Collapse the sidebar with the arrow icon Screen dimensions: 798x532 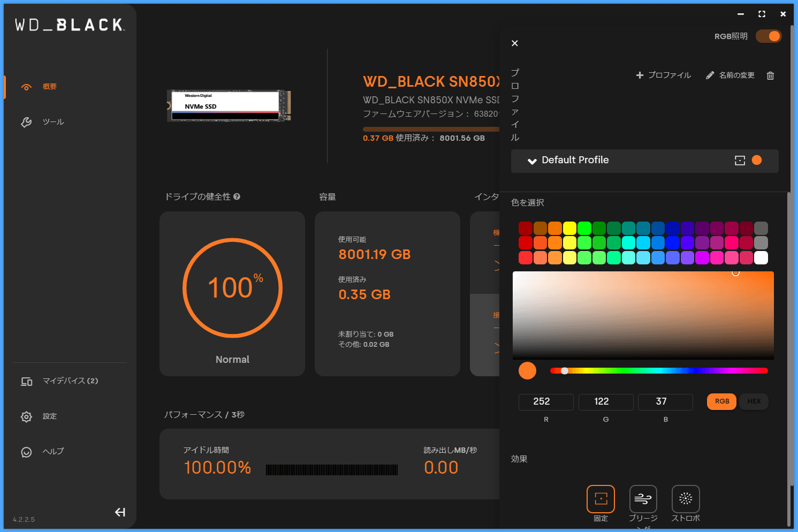coord(120,512)
